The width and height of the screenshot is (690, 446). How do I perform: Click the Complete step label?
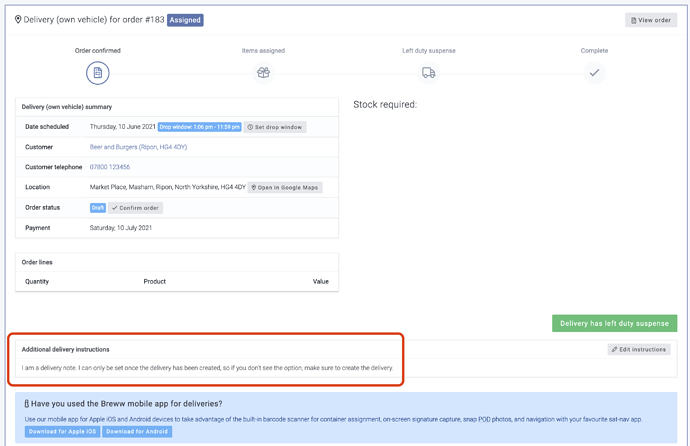click(x=594, y=51)
